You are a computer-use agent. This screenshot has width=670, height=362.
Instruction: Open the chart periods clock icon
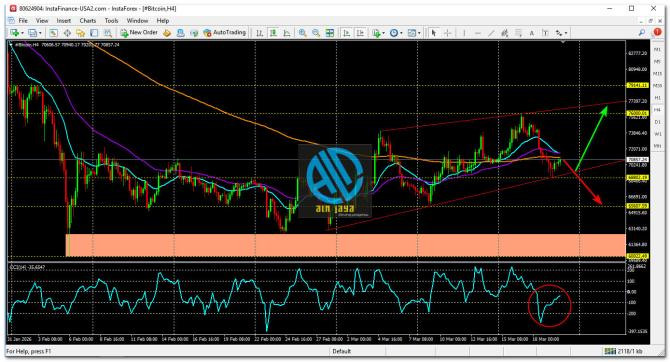pos(394,33)
